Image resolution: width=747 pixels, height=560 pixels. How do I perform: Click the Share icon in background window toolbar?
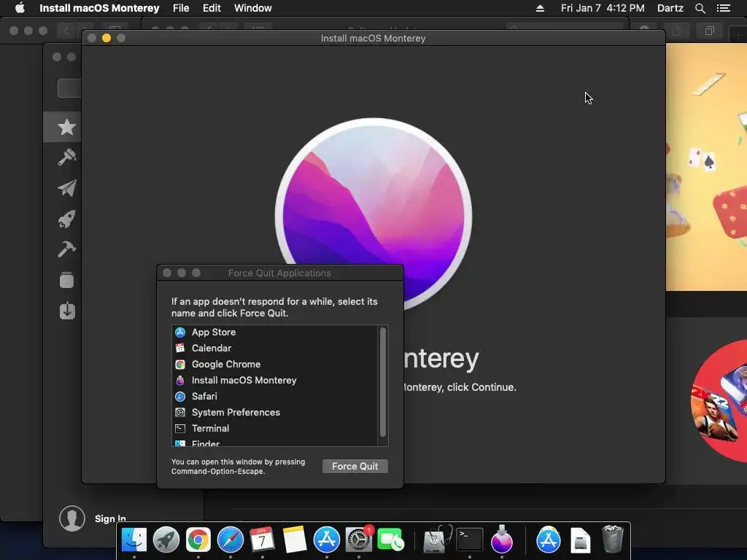coord(676,31)
